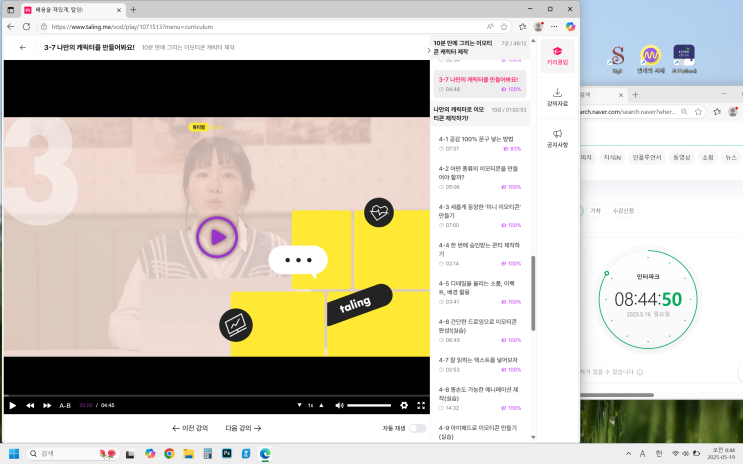Select the 지식iN tab in the Naver window

coord(612,157)
